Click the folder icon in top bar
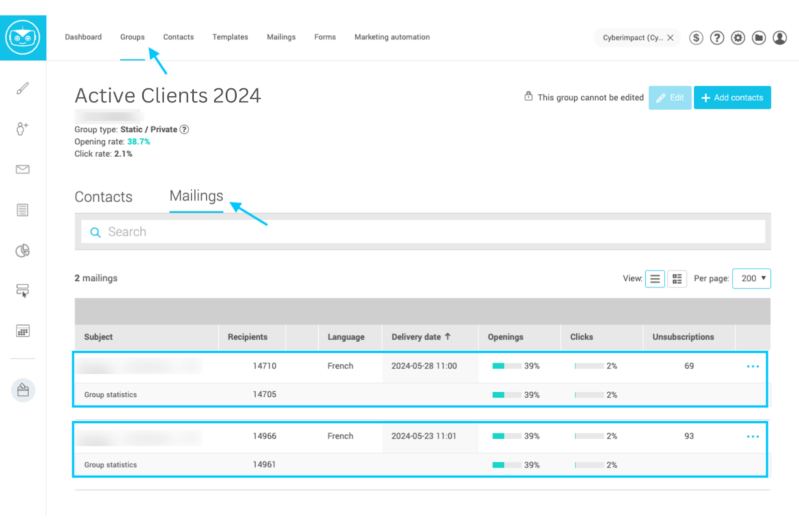 759,38
